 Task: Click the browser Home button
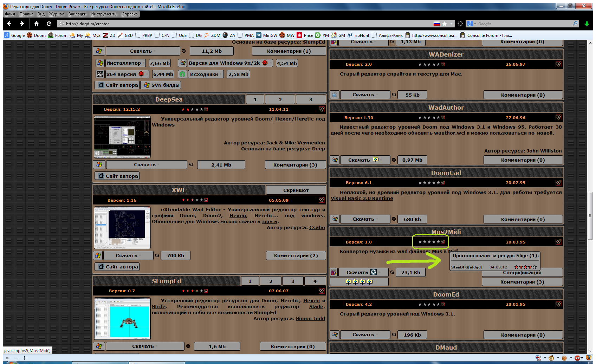[36, 24]
